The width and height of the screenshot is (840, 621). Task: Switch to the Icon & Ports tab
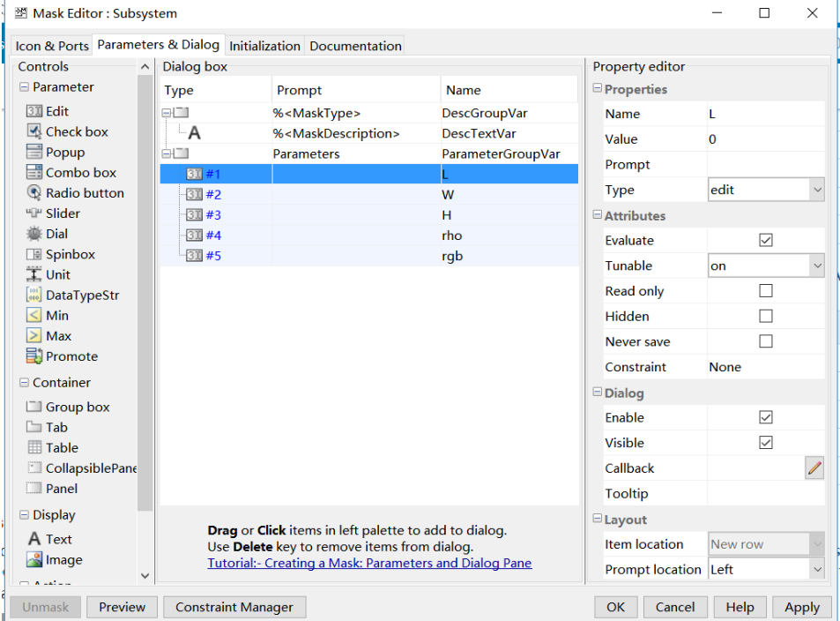(52, 46)
